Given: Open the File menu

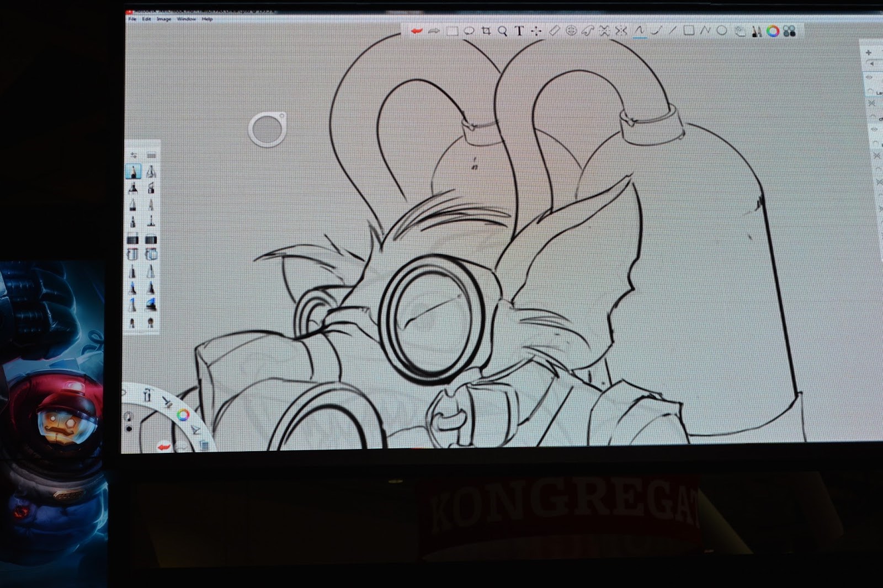Looking at the screenshot, I should [x=132, y=19].
